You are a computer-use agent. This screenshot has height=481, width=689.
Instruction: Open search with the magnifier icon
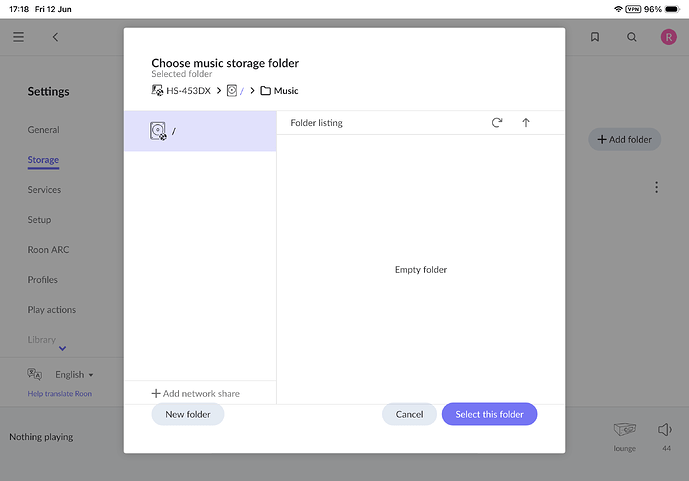tap(631, 37)
